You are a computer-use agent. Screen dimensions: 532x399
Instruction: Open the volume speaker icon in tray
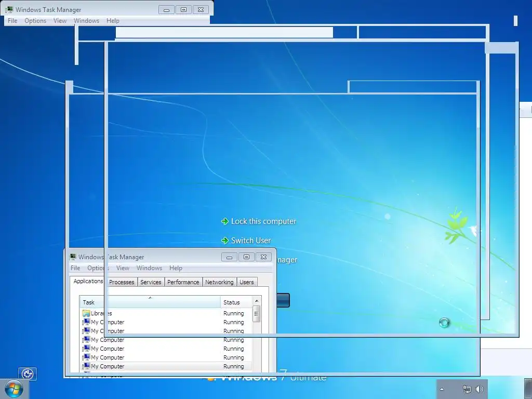click(480, 389)
